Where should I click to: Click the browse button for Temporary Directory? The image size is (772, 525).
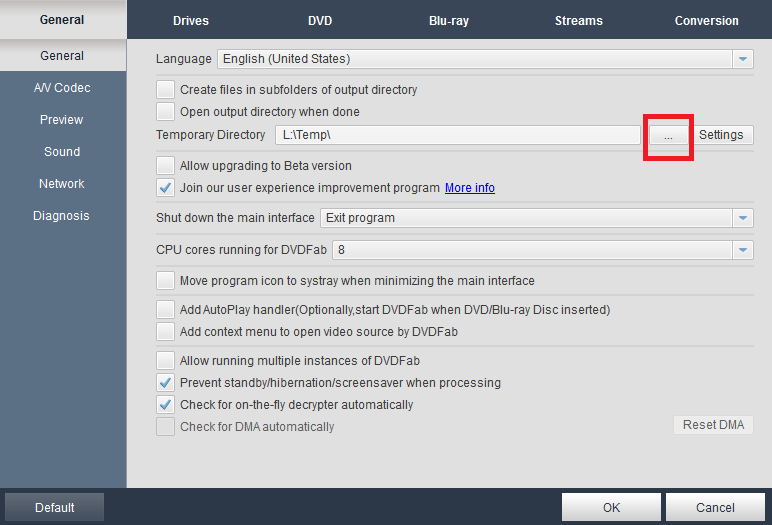(668, 135)
